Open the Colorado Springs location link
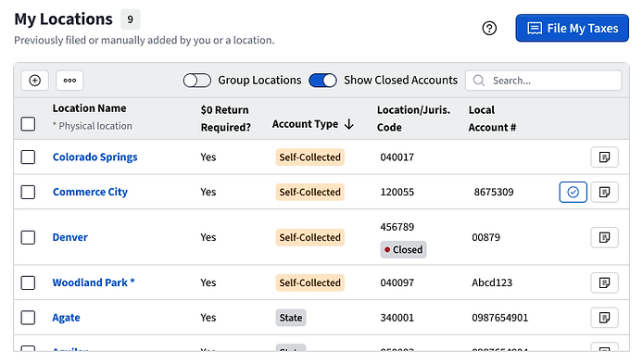Image resolution: width=643 pixels, height=364 pixels. pyautogui.click(x=95, y=157)
